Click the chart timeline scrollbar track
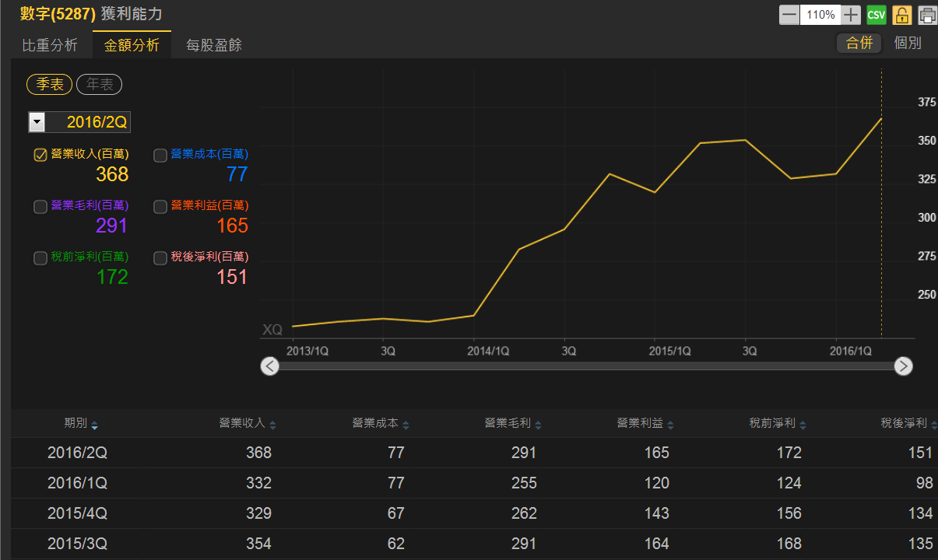The image size is (938, 560). (x=585, y=366)
